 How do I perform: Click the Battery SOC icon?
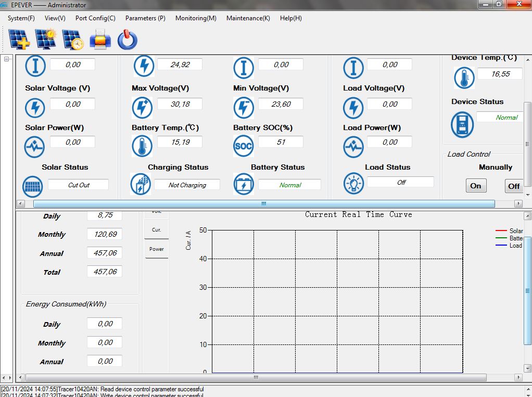tap(243, 146)
